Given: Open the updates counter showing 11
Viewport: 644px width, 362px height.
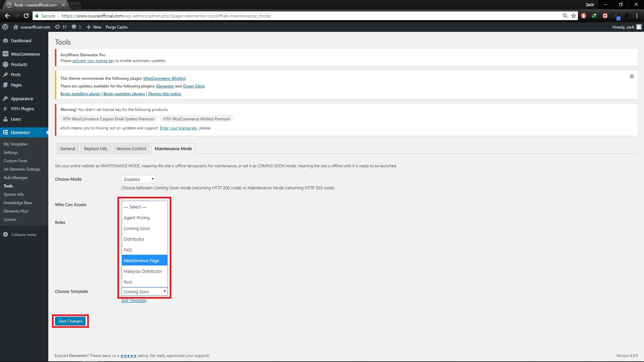Looking at the screenshot, I should click(x=61, y=27).
